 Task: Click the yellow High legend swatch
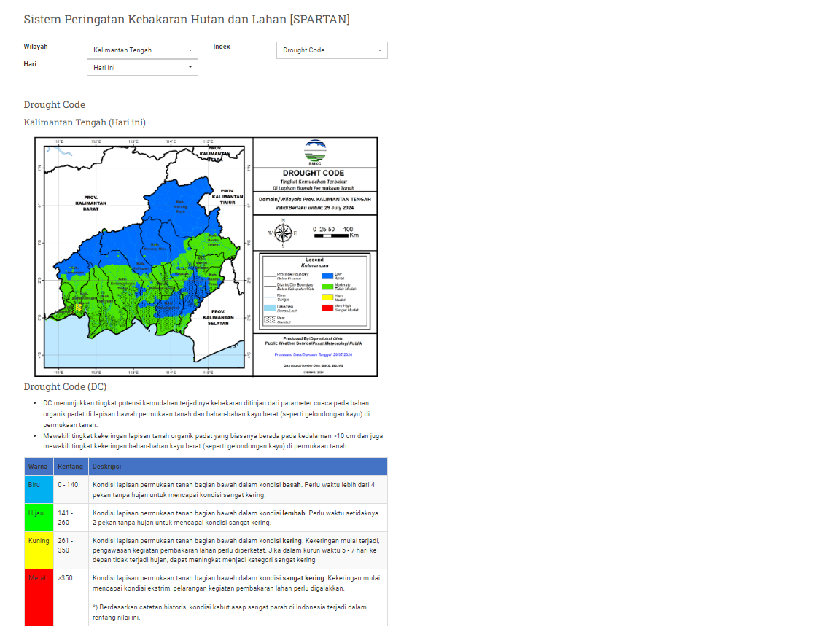(x=327, y=297)
